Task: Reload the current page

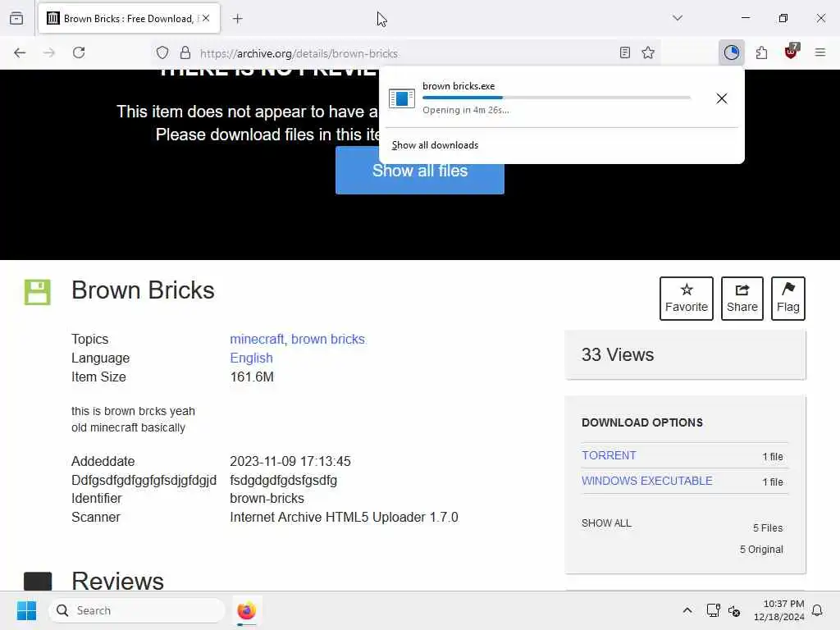Action: 79,52
